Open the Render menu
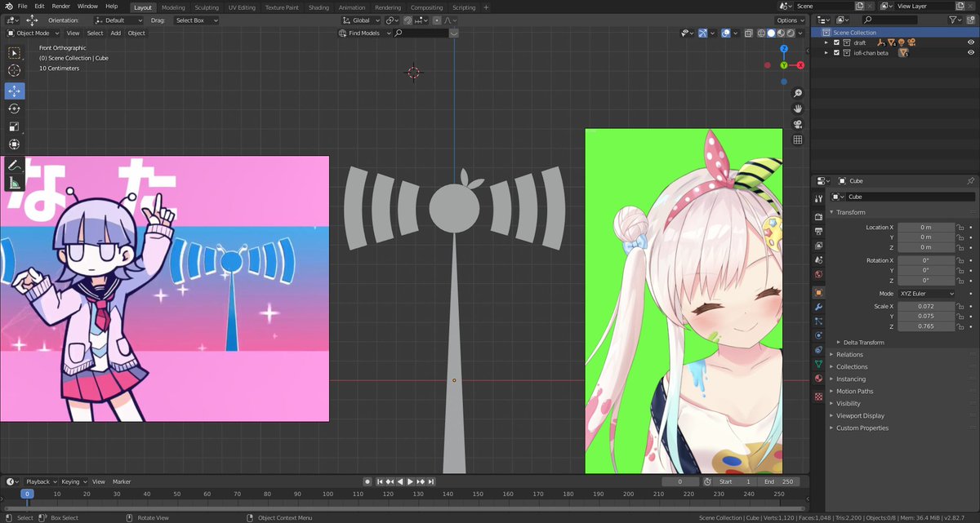The width and height of the screenshot is (980, 523). 61,6
